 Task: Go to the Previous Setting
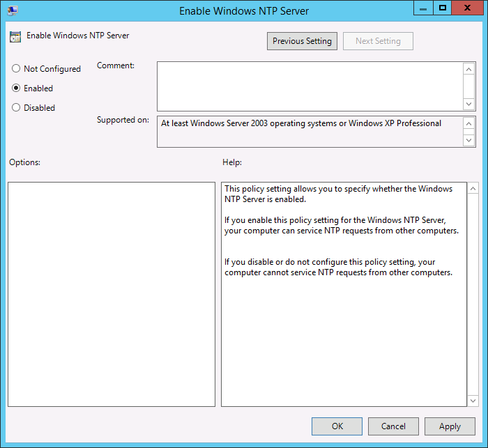click(x=302, y=41)
